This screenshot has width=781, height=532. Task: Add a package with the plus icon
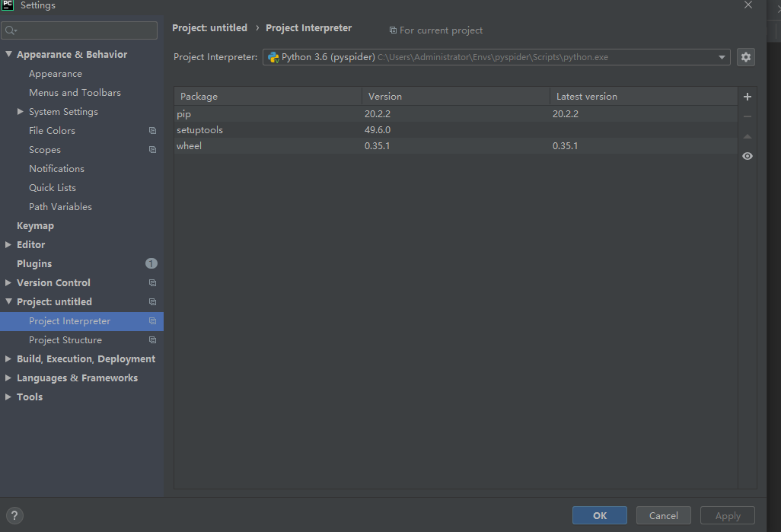point(748,97)
